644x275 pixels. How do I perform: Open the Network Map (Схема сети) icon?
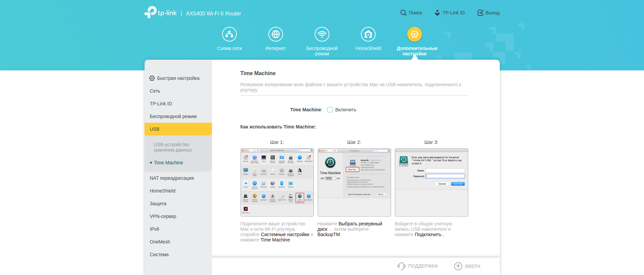[229, 34]
